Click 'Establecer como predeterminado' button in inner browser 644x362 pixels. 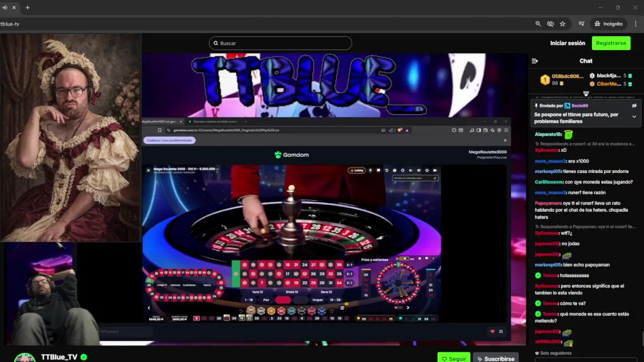tap(170, 140)
